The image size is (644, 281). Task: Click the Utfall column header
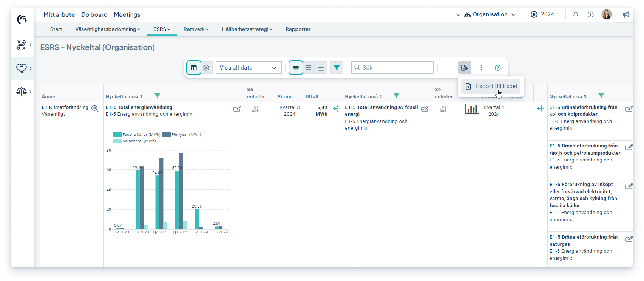(x=312, y=97)
